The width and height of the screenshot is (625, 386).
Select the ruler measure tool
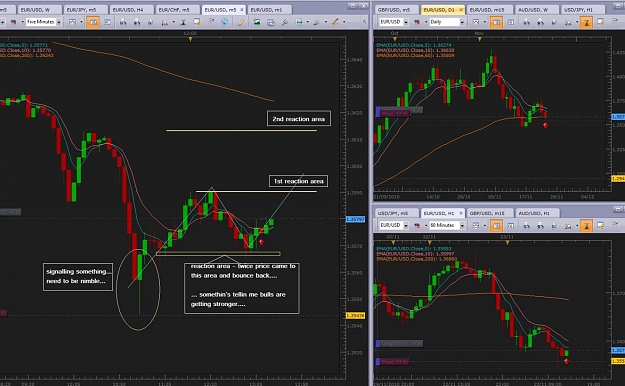(x=241, y=22)
